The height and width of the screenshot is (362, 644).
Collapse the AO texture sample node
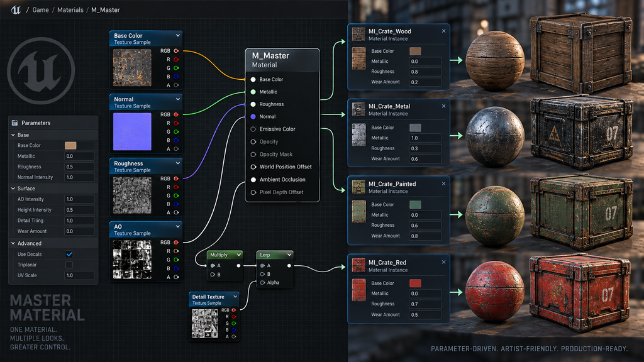[x=178, y=226]
